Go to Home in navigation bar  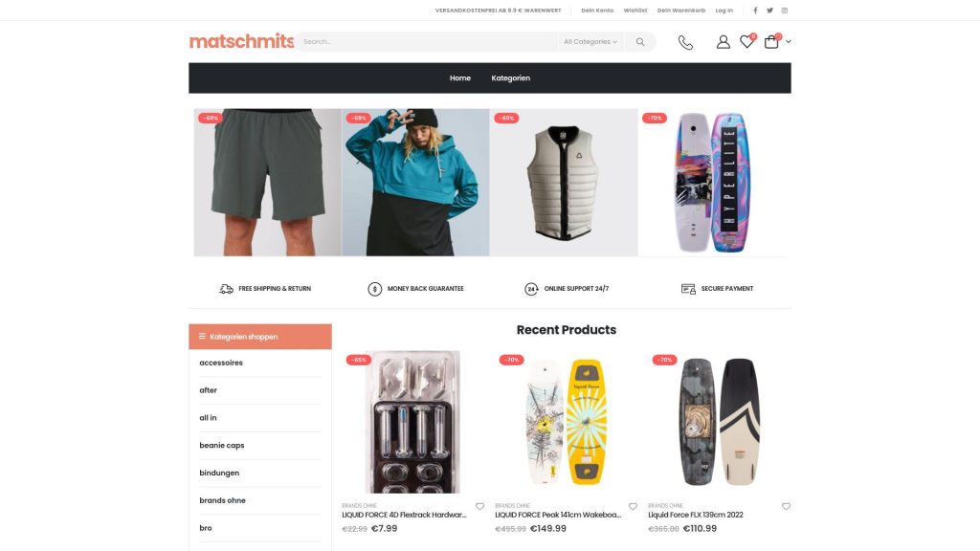point(460,78)
